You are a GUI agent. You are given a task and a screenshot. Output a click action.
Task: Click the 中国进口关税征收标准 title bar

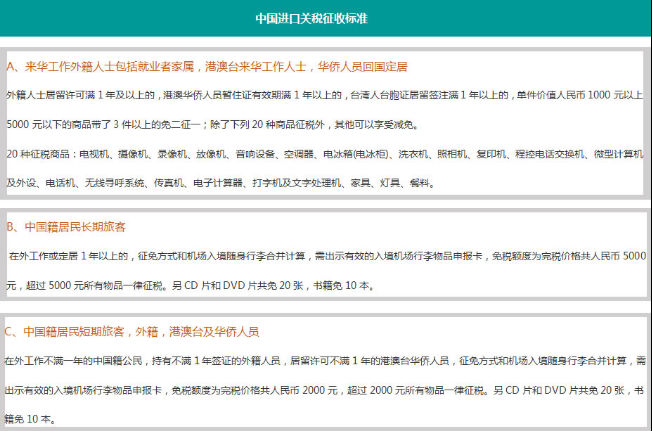(325, 17)
